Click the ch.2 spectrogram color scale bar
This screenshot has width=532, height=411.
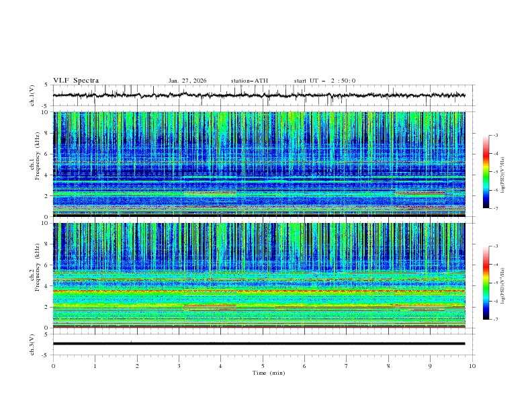click(x=486, y=283)
